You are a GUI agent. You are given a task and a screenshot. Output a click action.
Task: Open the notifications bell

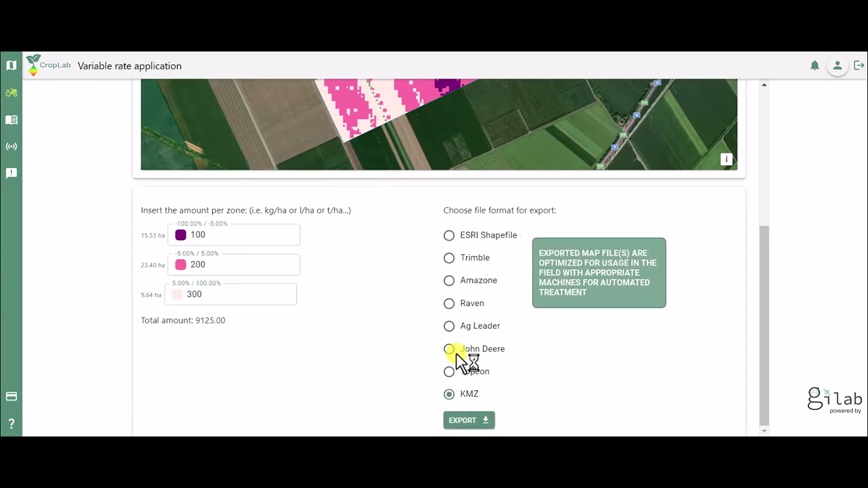point(814,66)
